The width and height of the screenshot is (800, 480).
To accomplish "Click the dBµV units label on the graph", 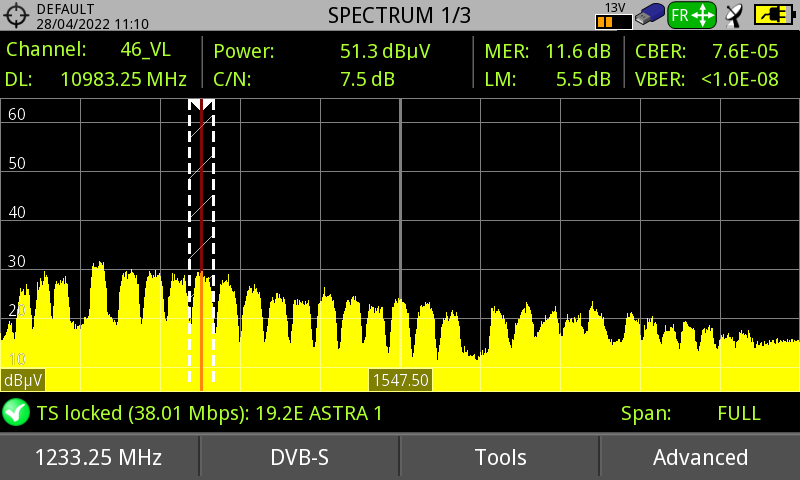I will [22, 381].
